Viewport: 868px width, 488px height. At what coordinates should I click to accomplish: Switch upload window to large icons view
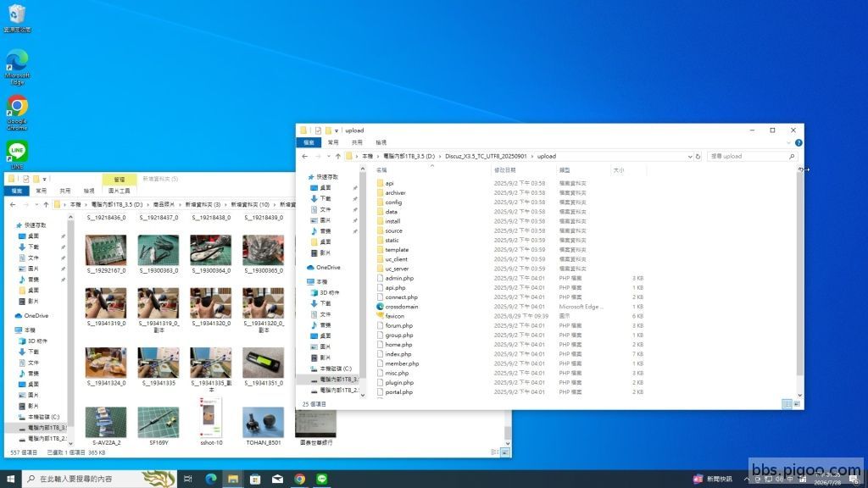coord(797,404)
